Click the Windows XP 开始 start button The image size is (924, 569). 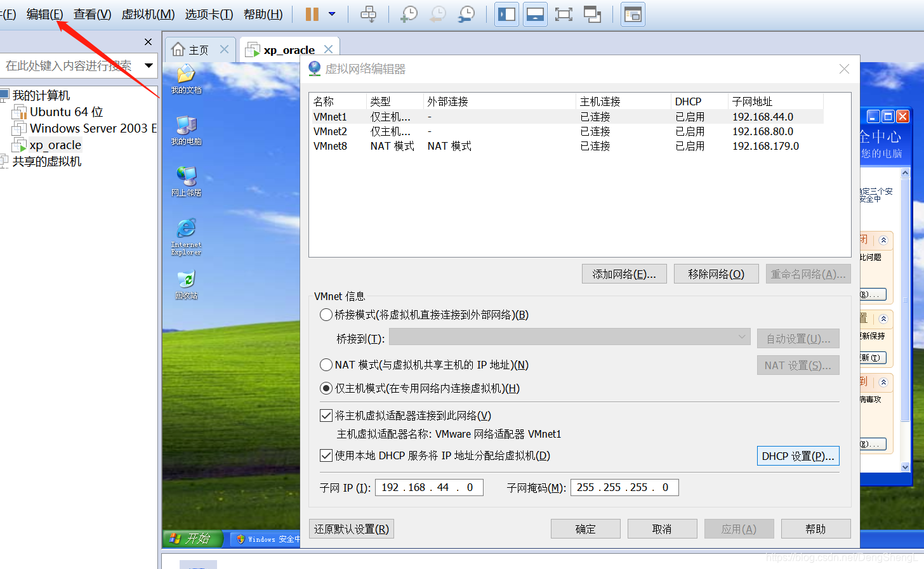point(193,539)
